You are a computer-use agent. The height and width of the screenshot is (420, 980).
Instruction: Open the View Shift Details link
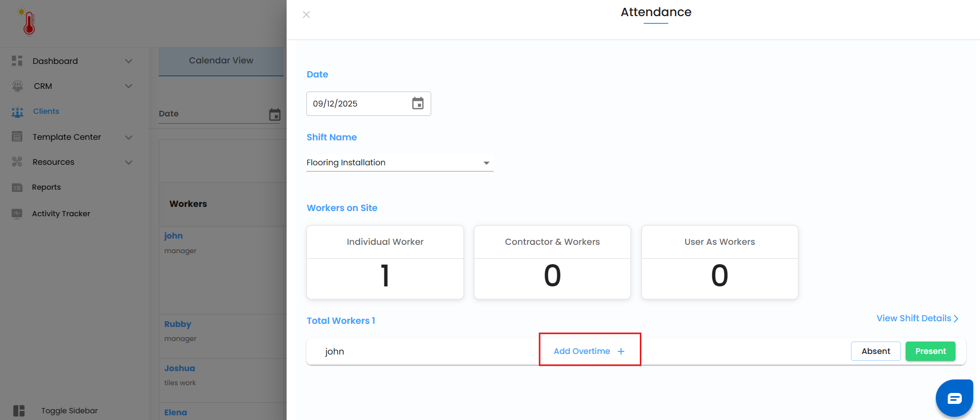pyautogui.click(x=917, y=319)
